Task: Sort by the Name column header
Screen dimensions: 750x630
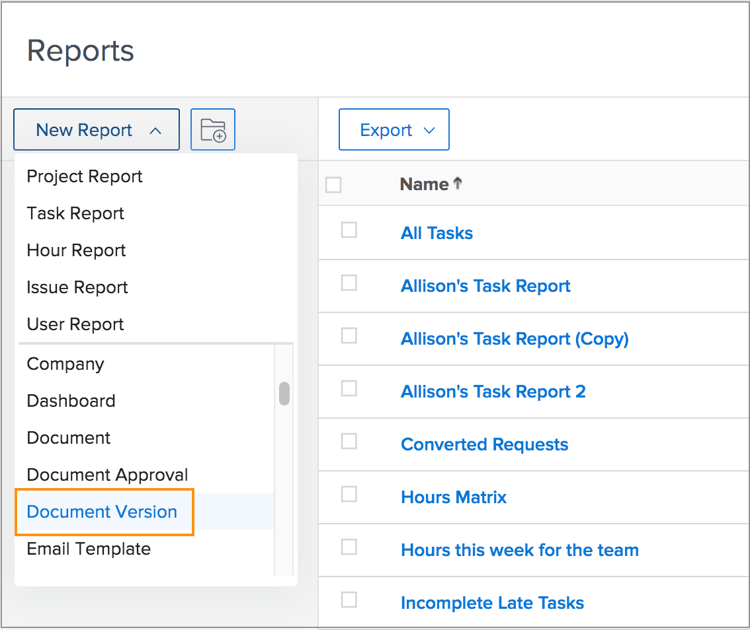Action: pos(424,184)
